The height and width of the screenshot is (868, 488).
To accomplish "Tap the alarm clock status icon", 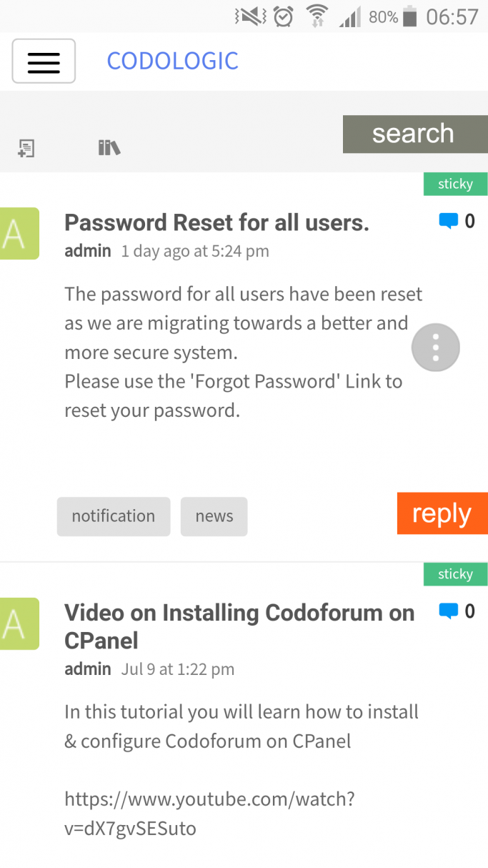I will click(x=284, y=16).
